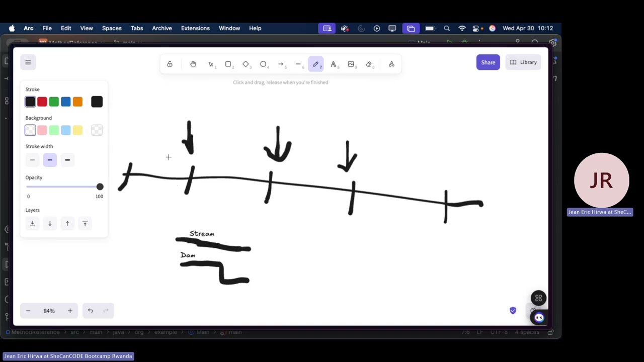The width and height of the screenshot is (644, 362).
Task: Open the View menu
Action: (87, 28)
